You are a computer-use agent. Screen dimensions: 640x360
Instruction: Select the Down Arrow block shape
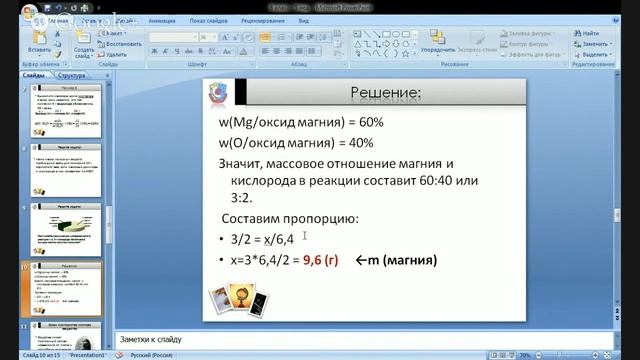[x=396, y=44]
